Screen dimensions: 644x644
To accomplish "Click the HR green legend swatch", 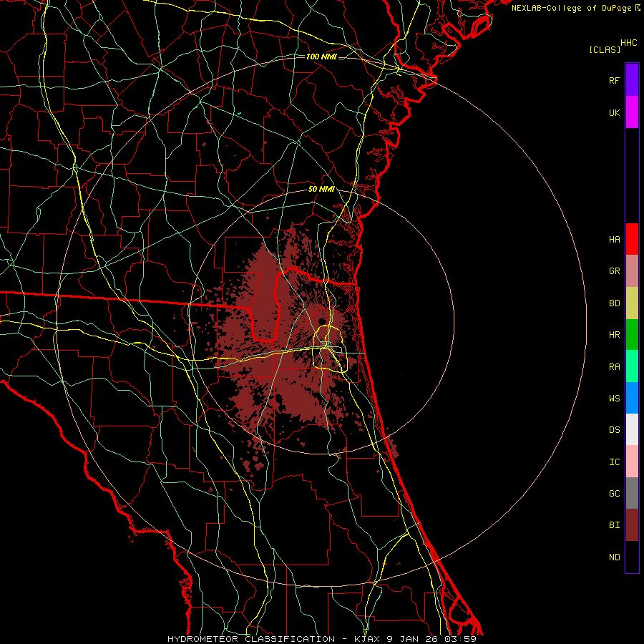I will [632, 335].
